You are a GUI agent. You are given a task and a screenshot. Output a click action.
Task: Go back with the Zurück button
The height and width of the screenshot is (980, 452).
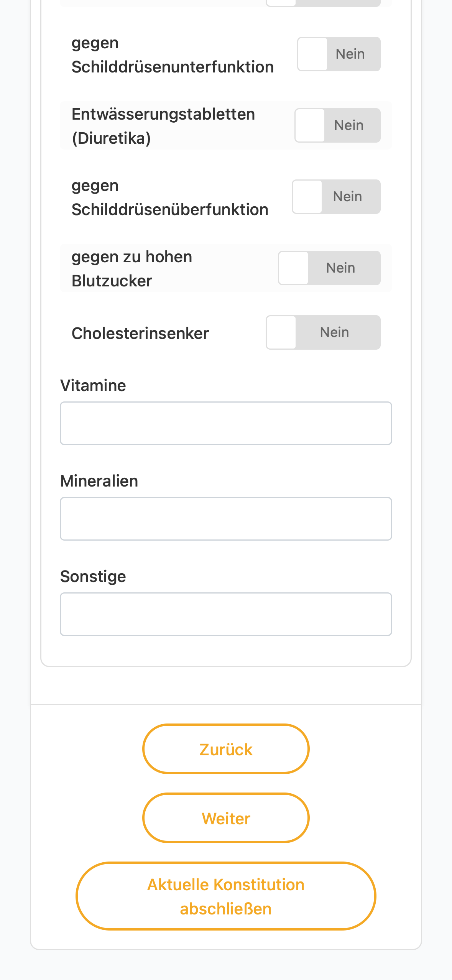pyautogui.click(x=226, y=749)
